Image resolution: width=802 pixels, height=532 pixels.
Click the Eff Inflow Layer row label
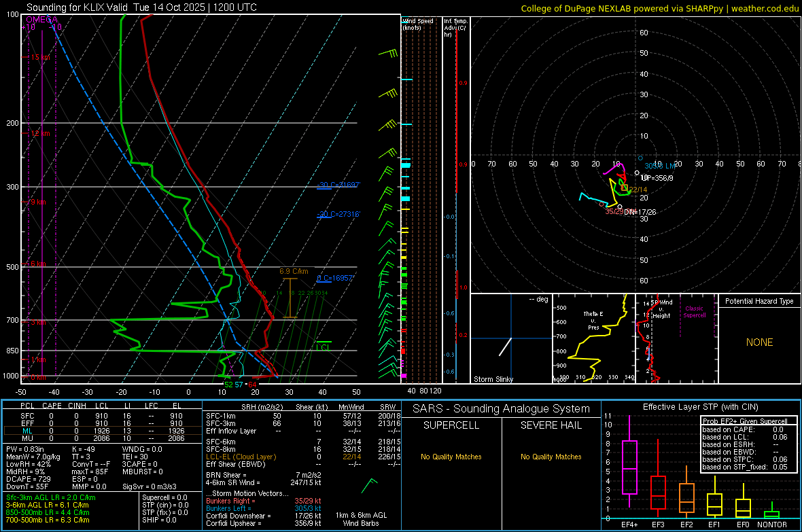click(231, 431)
